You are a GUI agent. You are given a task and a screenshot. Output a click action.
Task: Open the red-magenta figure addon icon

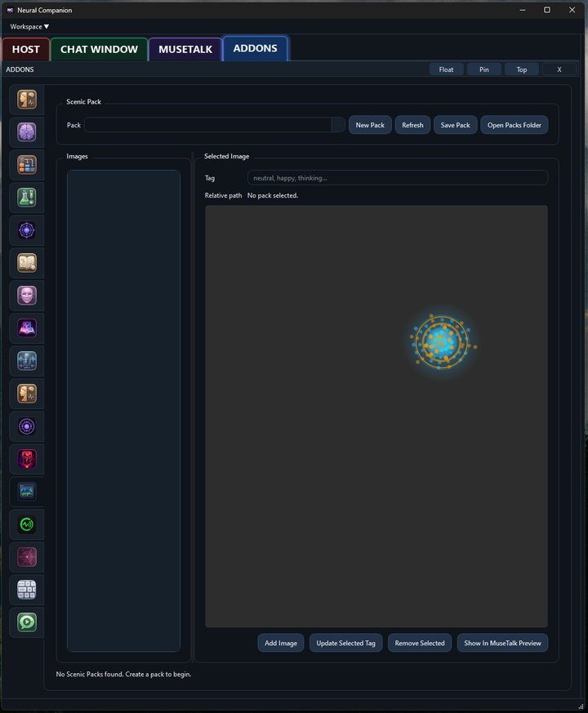[x=27, y=459]
